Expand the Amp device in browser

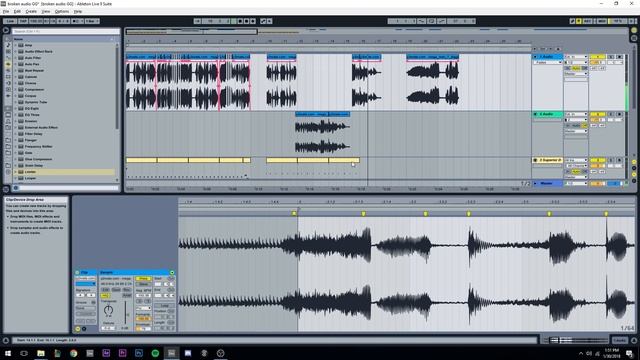click(x=16, y=45)
